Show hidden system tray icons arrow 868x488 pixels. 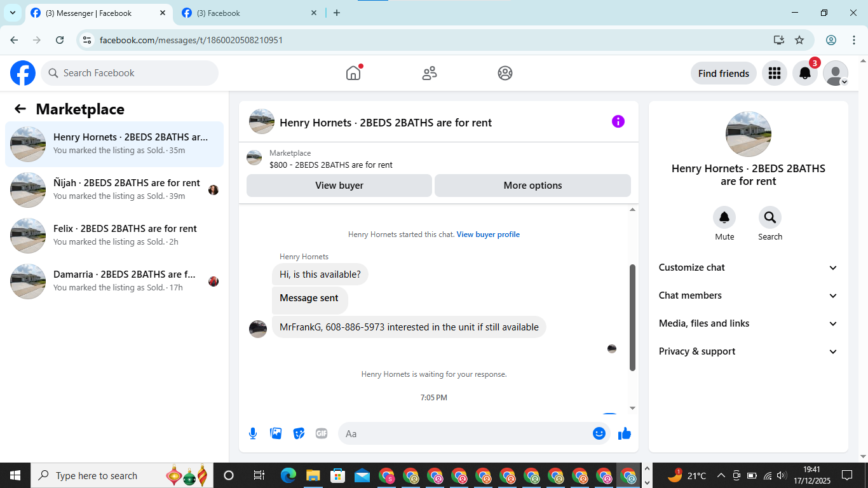click(x=721, y=475)
